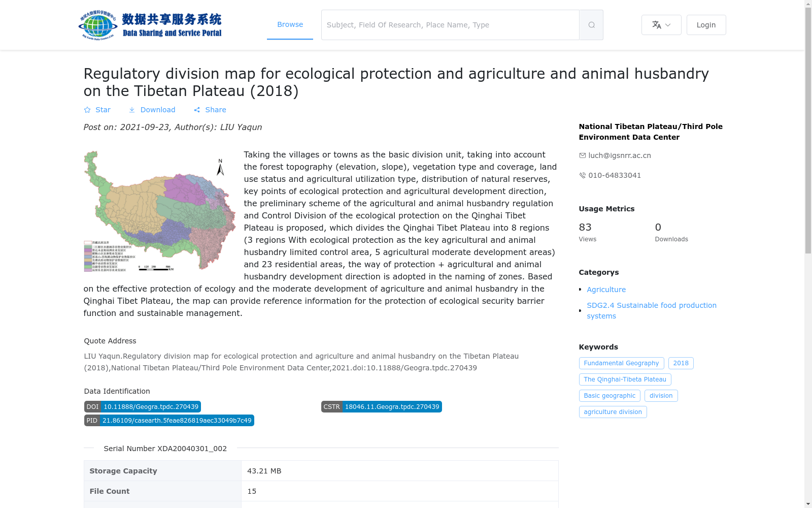The height and width of the screenshot is (508, 812).
Task: Select the Fundamental Geography keyword tag
Action: pos(621,363)
